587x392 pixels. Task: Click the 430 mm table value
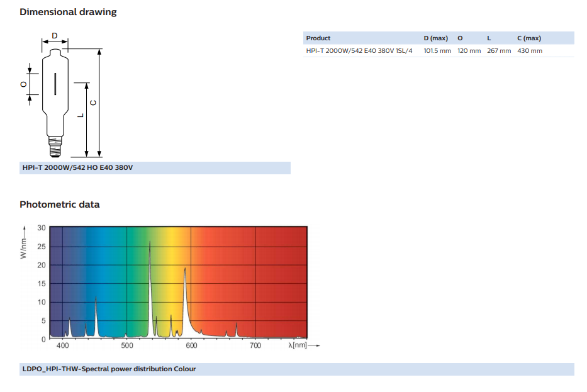point(529,50)
